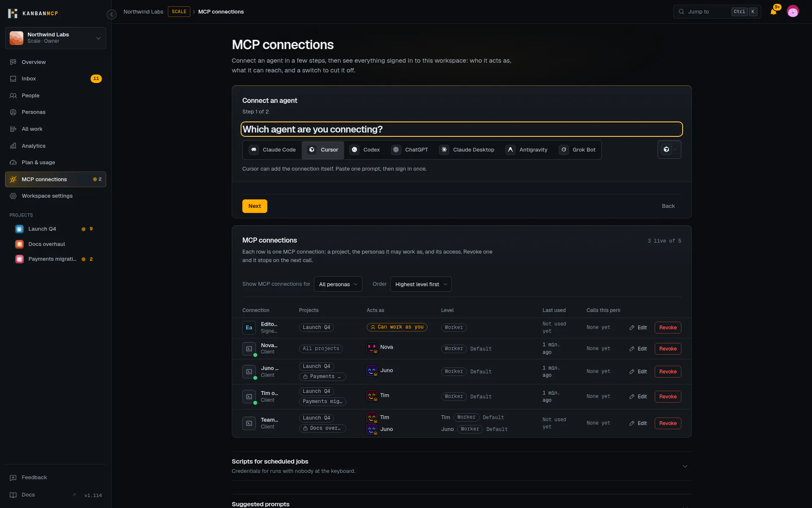
Task: Click the Jump to search field
Action: [717, 12]
